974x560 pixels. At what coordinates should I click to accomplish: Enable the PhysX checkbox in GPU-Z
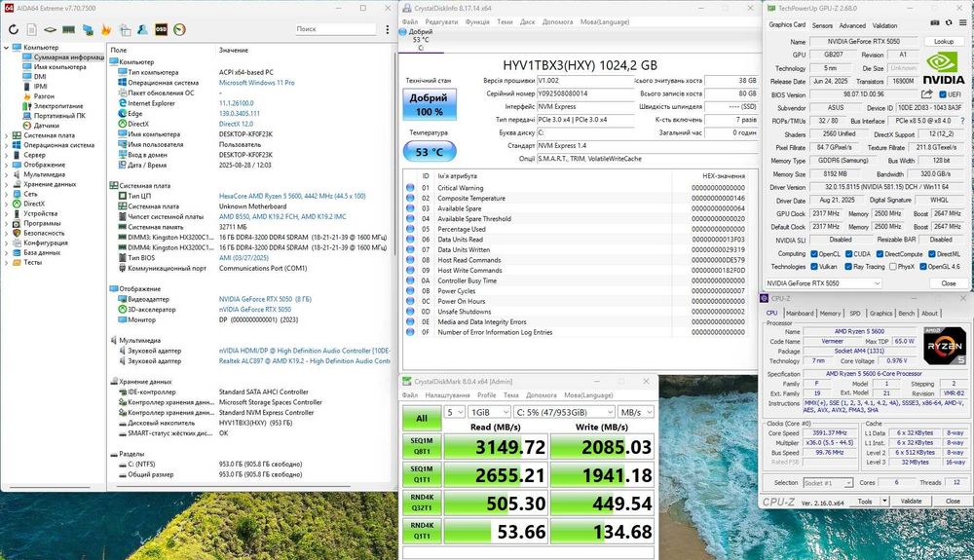click(892, 266)
